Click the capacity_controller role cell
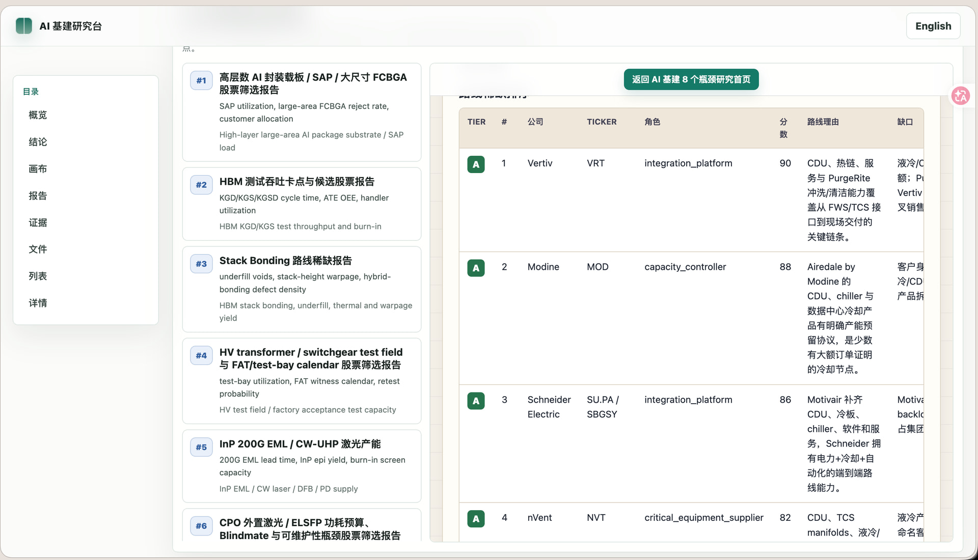The image size is (978, 560). point(685,267)
